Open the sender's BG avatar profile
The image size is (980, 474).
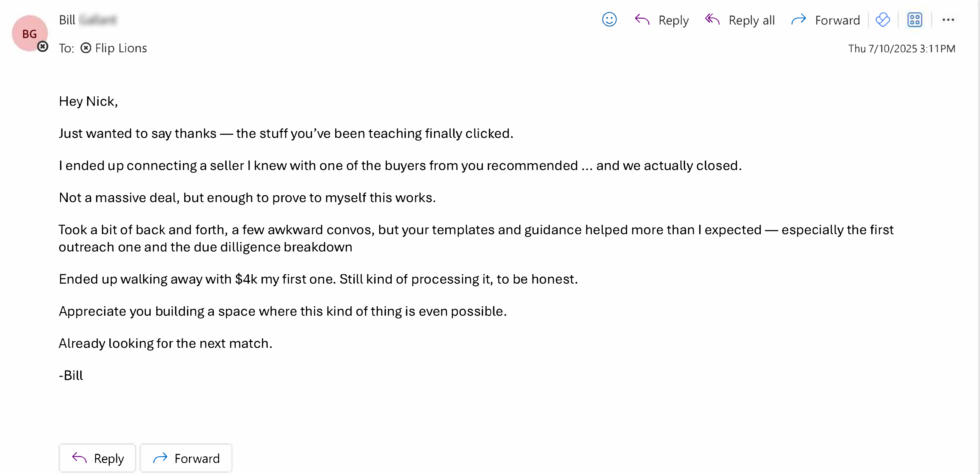tap(29, 33)
